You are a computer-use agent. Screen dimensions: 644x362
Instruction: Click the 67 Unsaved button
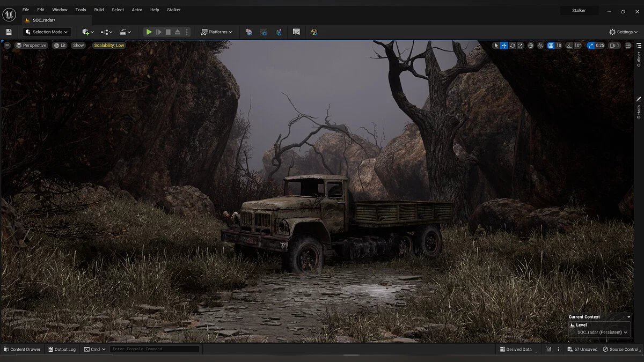(x=582, y=349)
